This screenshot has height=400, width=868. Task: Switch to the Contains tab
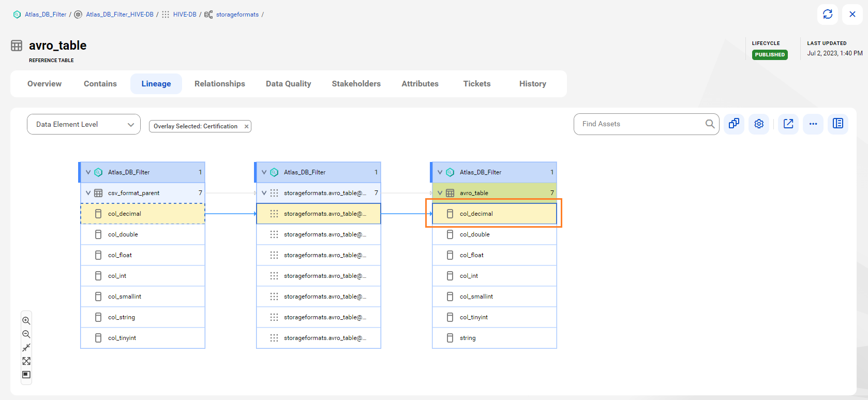tap(100, 84)
